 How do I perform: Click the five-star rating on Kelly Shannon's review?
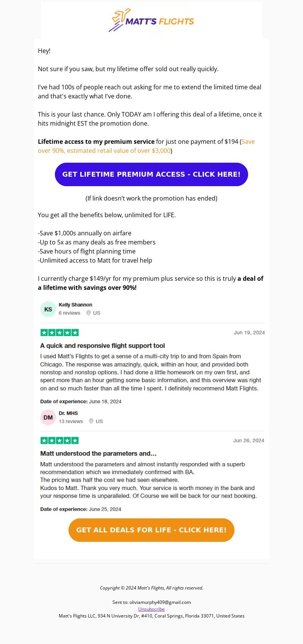[x=59, y=333]
